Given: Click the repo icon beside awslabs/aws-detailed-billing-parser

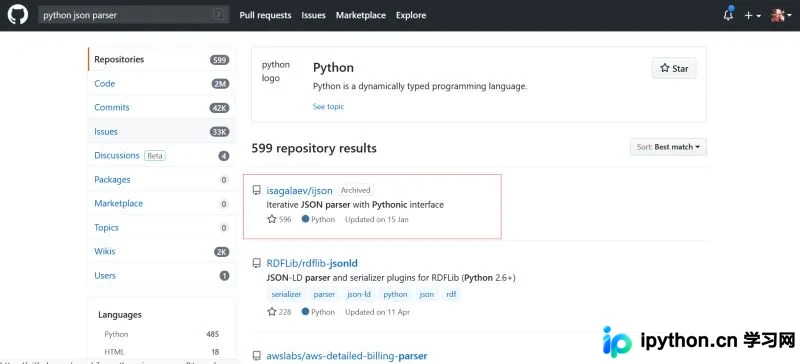Looking at the screenshot, I should [257, 356].
